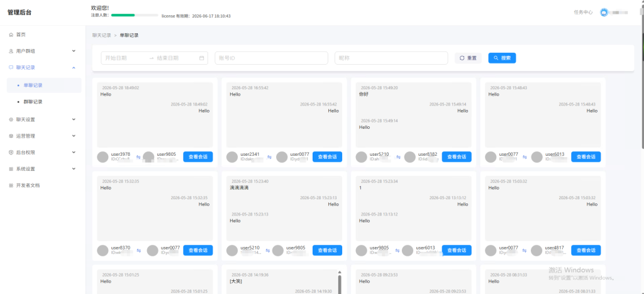Open 任务中心 in the header
Viewport: 644px width, 294px height.
click(583, 13)
